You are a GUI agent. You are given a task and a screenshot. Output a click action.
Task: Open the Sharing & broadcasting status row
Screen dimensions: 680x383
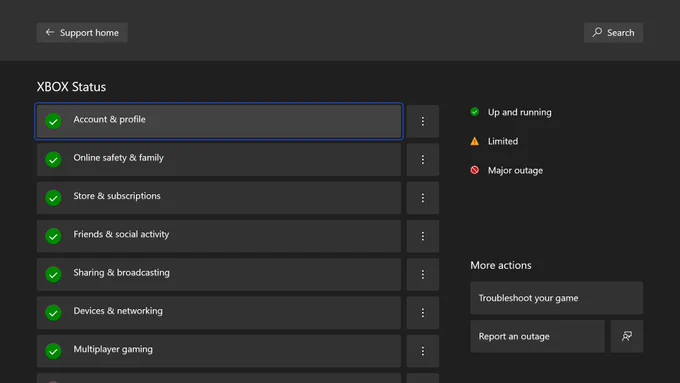(x=219, y=275)
